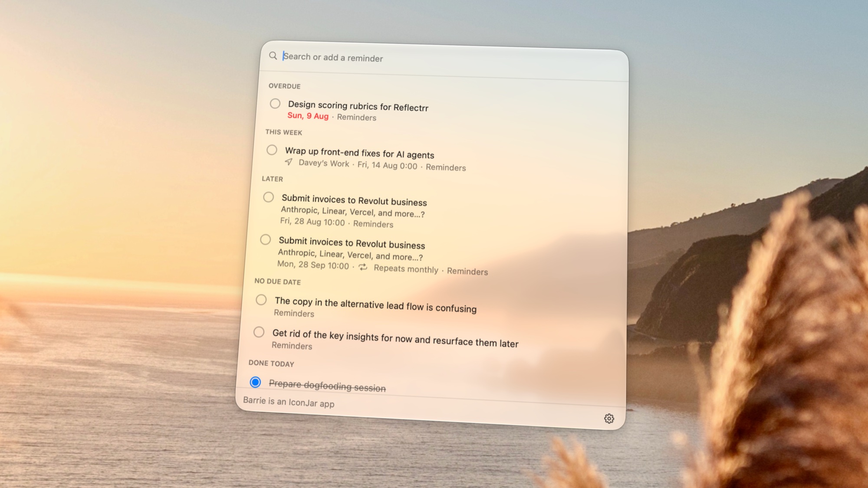This screenshot has height=488, width=868.
Task: Click the magnifying glass search icon
Action: pyautogui.click(x=273, y=56)
